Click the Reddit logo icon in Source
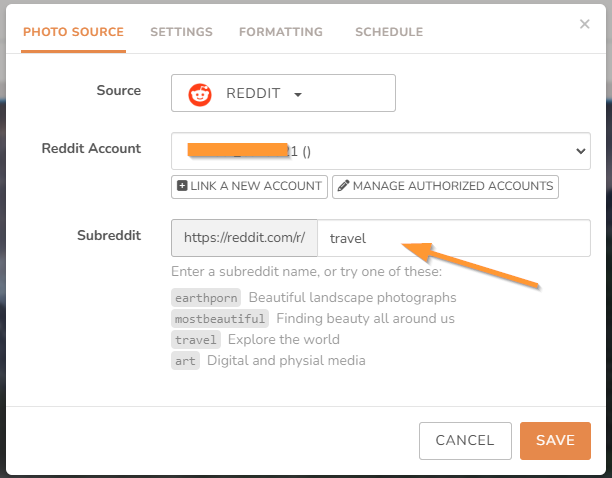612x478 pixels. pos(200,94)
